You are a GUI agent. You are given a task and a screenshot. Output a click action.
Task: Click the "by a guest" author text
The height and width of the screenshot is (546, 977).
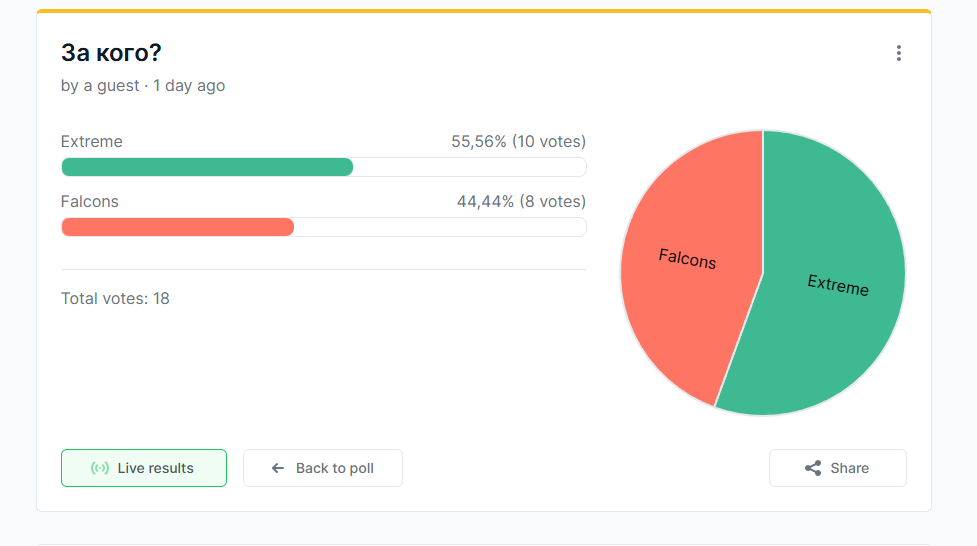point(100,86)
